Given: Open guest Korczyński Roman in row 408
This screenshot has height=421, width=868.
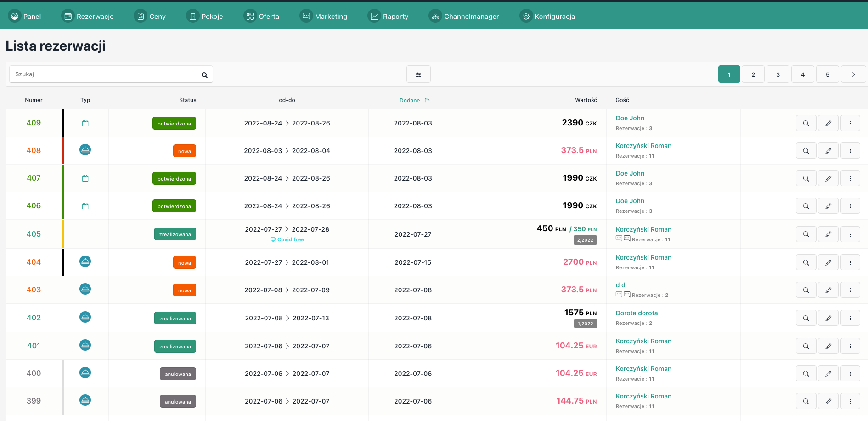Looking at the screenshot, I should click(x=643, y=146).
